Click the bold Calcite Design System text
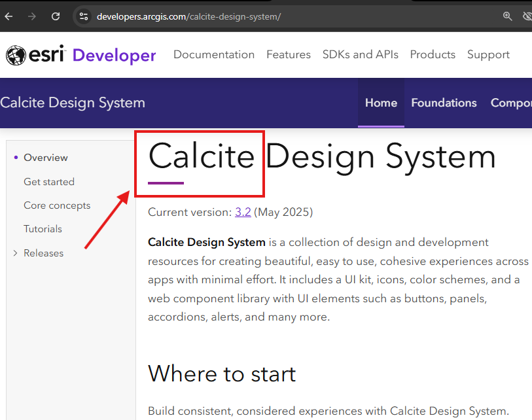The image size is (532, 420). 207,242
